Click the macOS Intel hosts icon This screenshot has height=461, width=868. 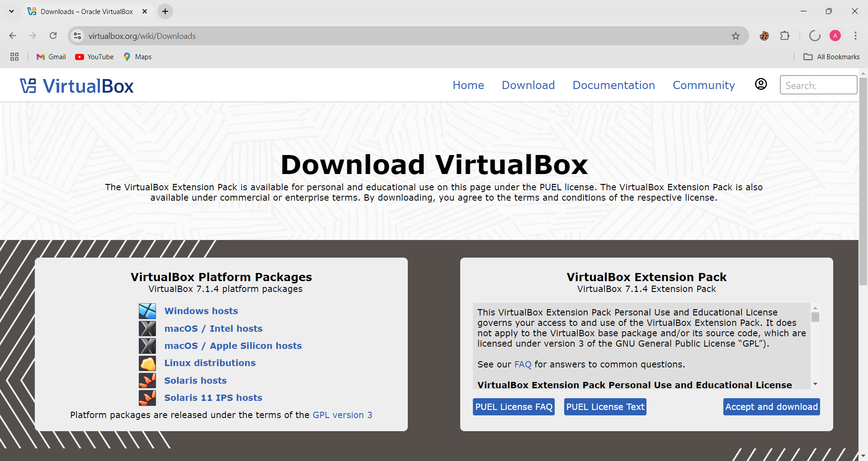click(x=147, y=329)
